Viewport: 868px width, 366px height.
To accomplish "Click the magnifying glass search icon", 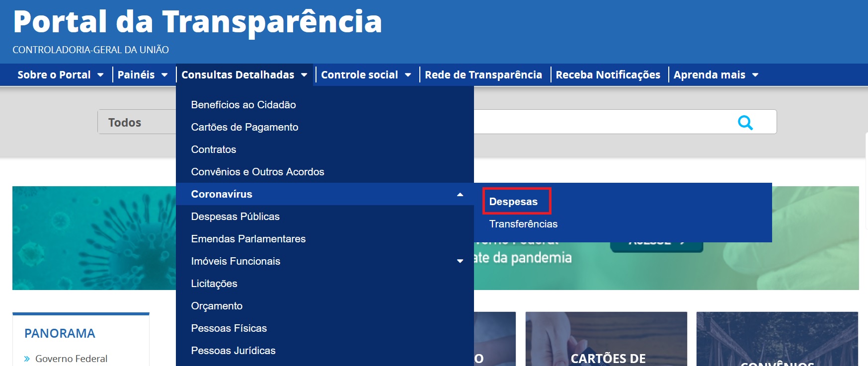I will (745, 122).
